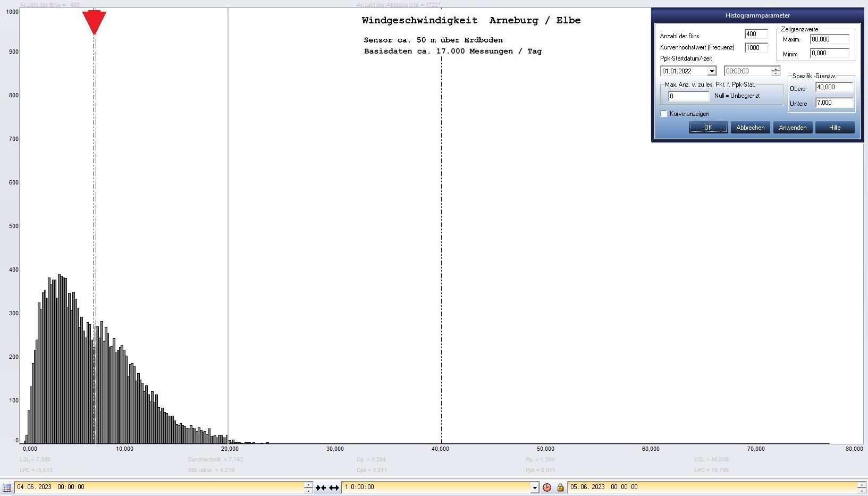Click the padlock lock icon
The width and height of the screenshot is (868, 496).
560,487
